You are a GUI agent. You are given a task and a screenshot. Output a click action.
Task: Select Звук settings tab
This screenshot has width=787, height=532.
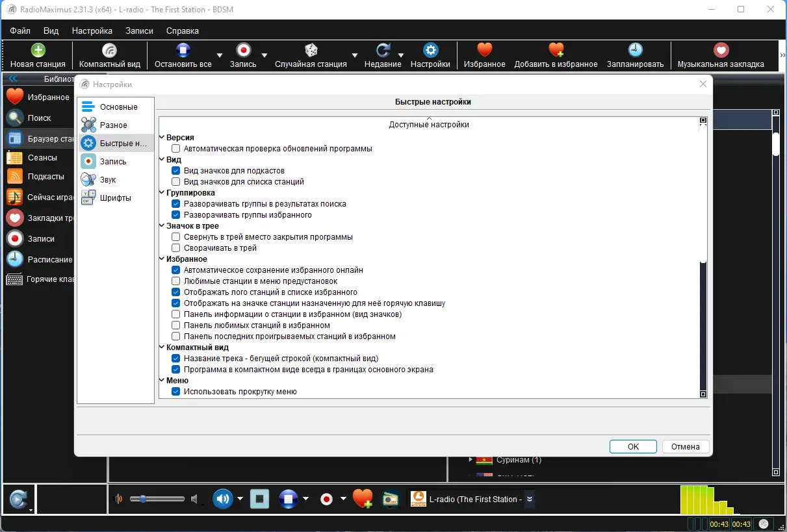(x=116, y=180)
